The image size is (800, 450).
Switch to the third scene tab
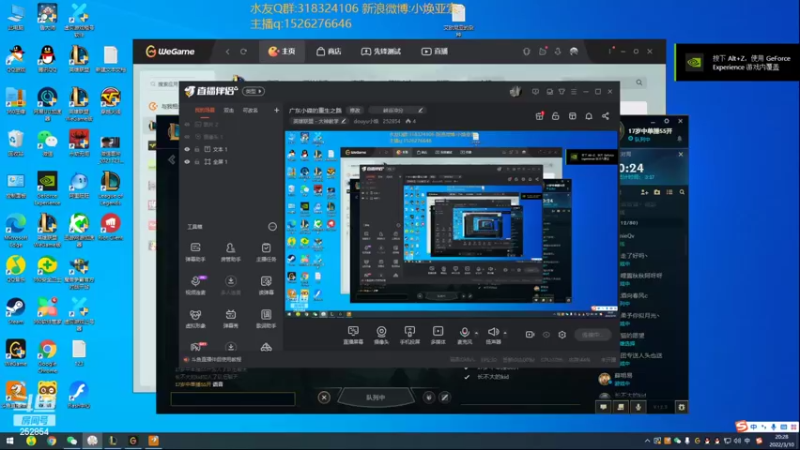(x=250, y=110)
